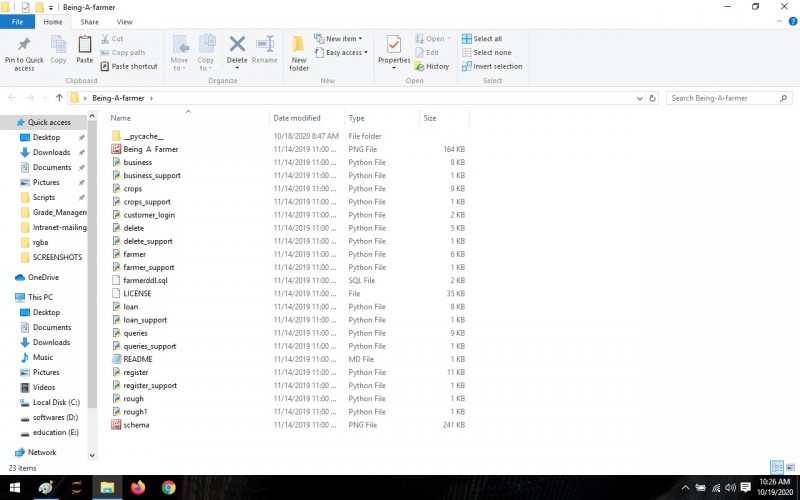This screenshot has width=800, height=500.
Task: Select the README MD file icon
Action: tap(116, 359)
